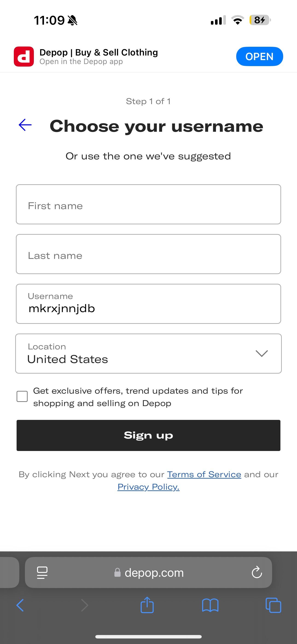Reload the depop.com page
Screen dimensions: 297x644
[257, 573]
